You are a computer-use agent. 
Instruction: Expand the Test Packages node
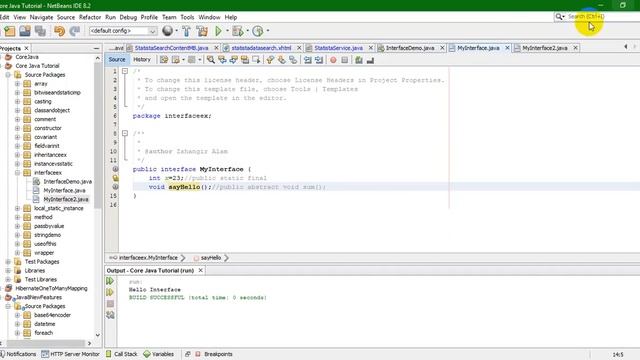pyautogui.click(x=8, y=262)
